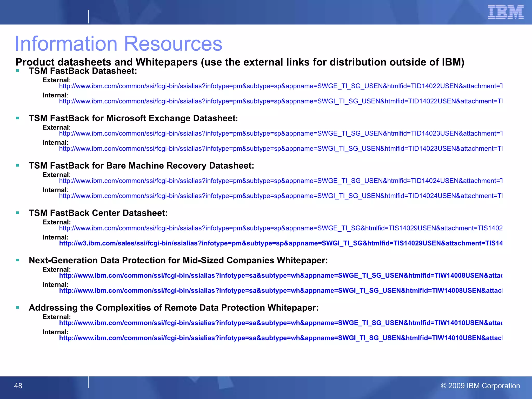Screen dimensions: 532x399
Task: Open Bare Machine Recovery Datasheet external link
Action: pyautogui.click(x=281, y=181)
